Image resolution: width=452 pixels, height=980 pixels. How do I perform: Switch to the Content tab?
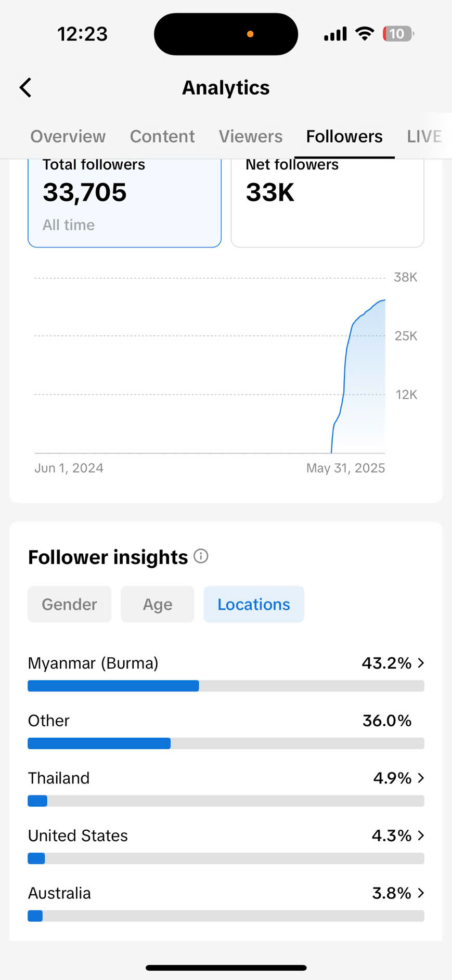tap(162, 136)
